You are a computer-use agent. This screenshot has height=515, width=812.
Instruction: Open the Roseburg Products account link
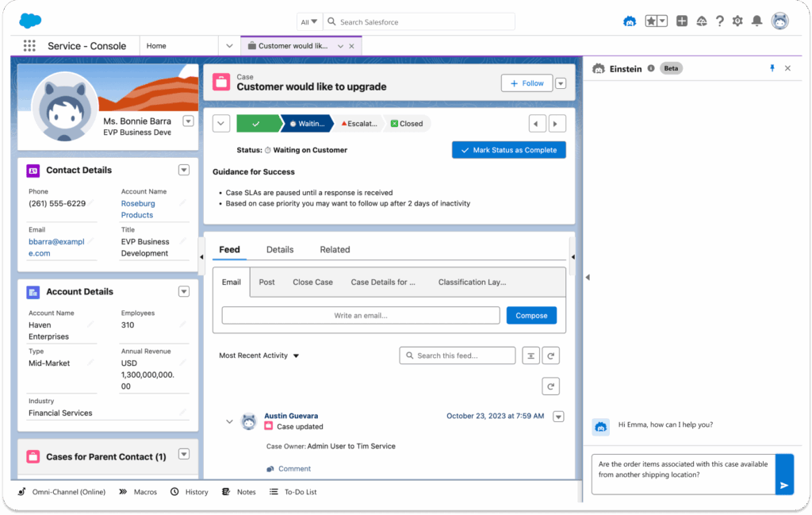point(137,209)
